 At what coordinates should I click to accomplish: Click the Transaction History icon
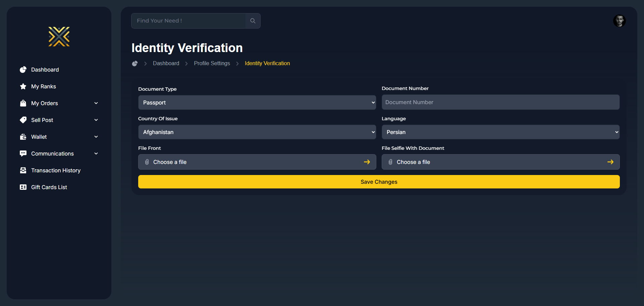coord(23,170)
